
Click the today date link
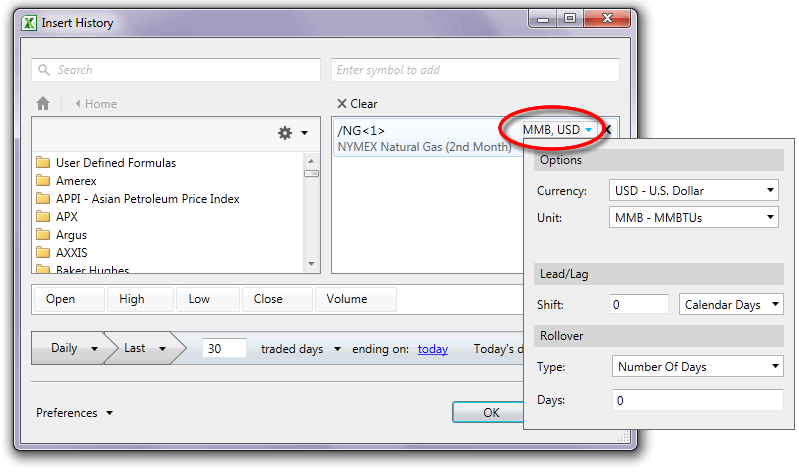click(432, 349)
